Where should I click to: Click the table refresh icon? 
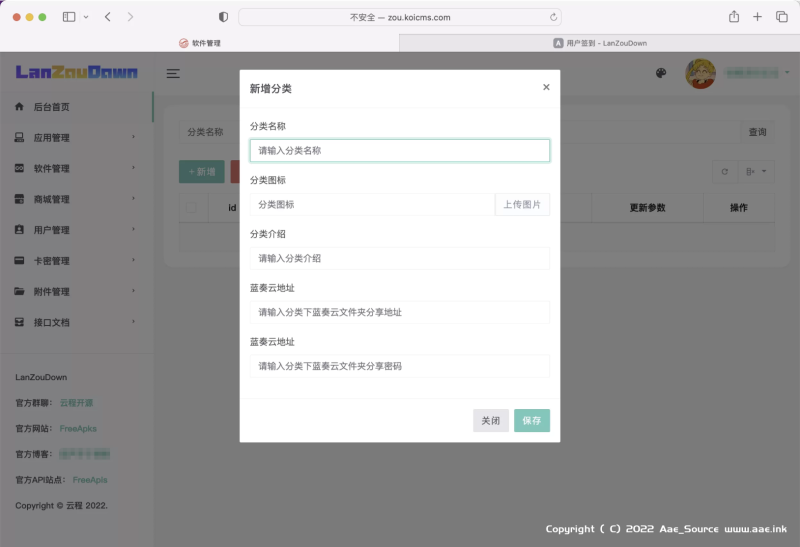coord(724,171)
